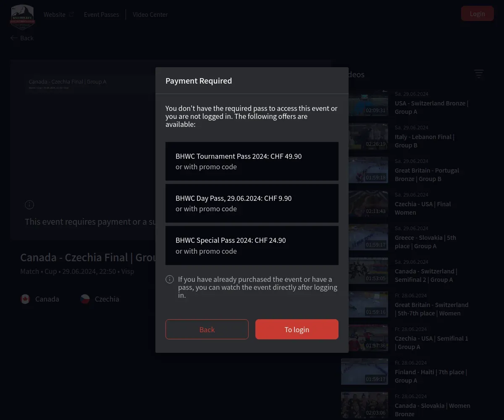
Task: Select BHWC Special Pass 2024 offer
Action: (252, 245)
